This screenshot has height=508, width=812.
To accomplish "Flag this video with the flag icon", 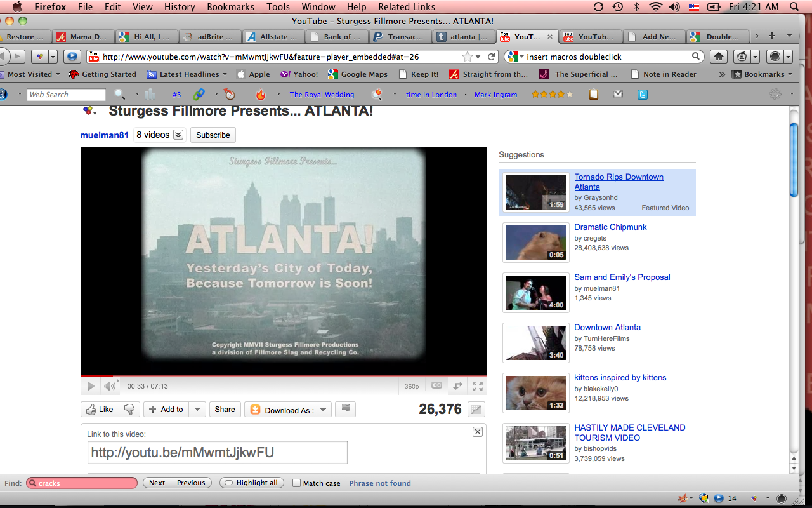I will click(x=345, y=410).
